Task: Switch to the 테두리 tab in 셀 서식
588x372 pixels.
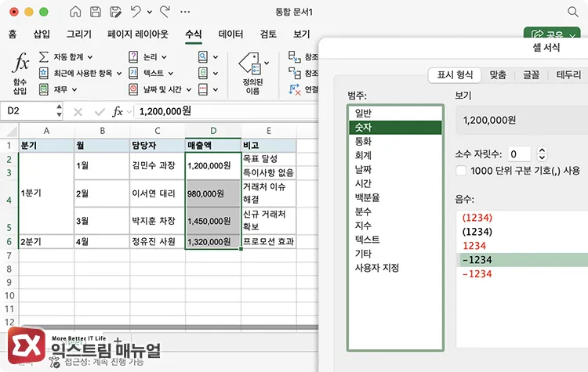Action: [x=568, y=75]
